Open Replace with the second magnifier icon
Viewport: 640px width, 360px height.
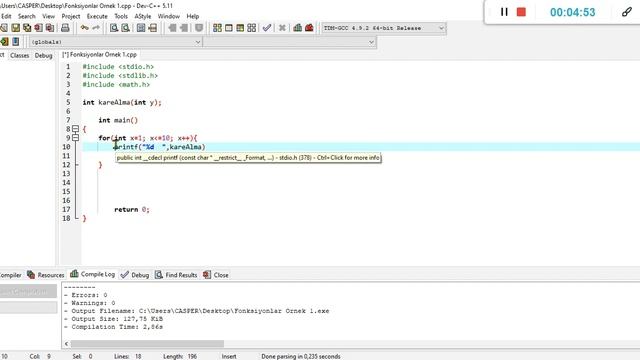tap(125, 28)
